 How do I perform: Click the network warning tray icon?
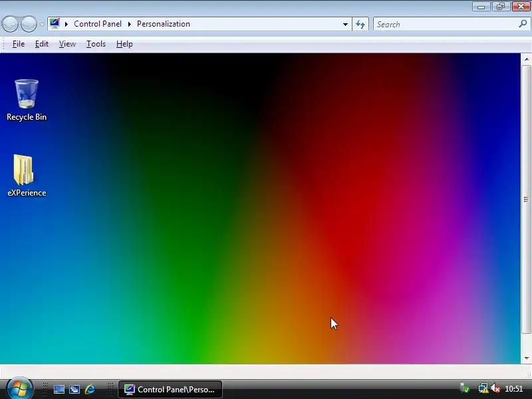[483, 388]
